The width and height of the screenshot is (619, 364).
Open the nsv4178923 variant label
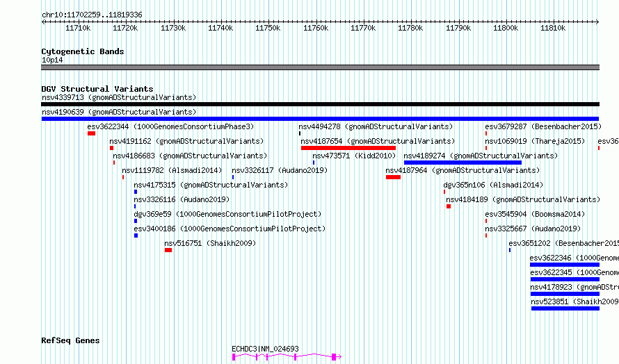pyautogui.click(x=574, y=287)
